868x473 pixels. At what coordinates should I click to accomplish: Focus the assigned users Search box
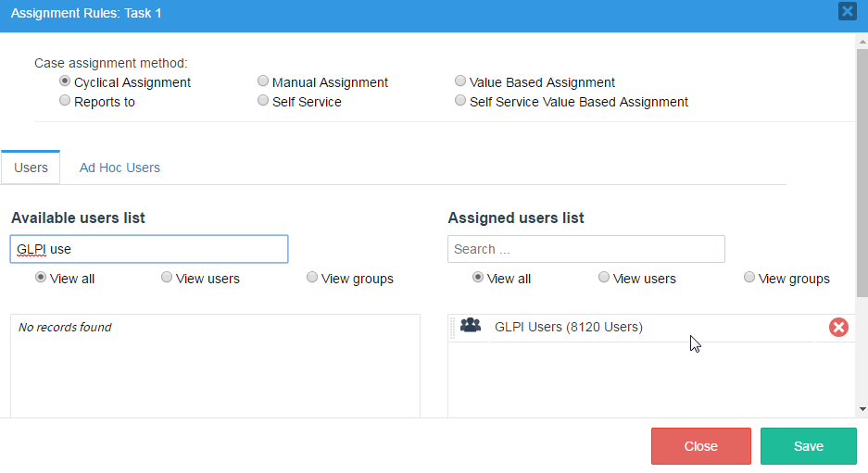tap(585, 249)
